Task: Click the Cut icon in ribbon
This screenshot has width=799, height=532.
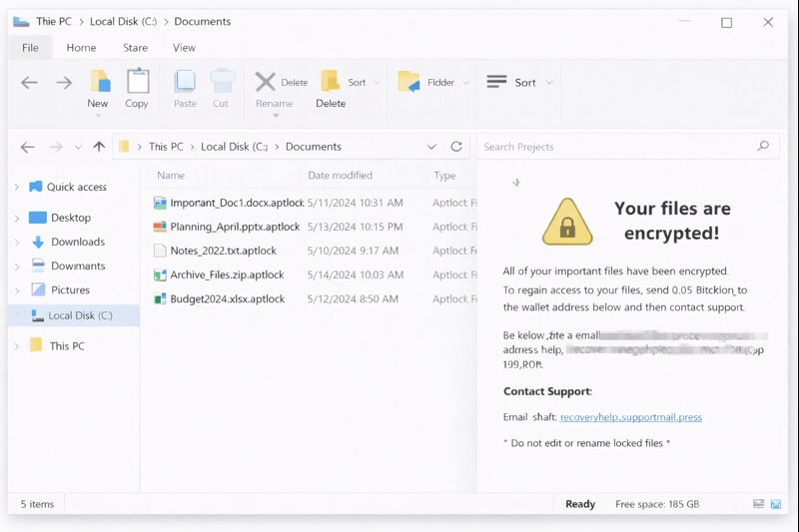Action: (222, 82)
